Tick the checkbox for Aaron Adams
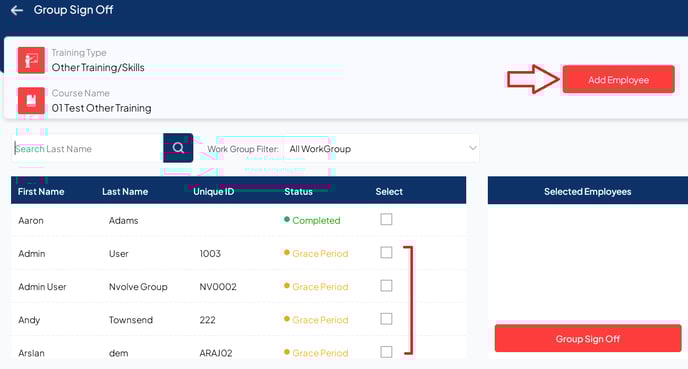This screenshot has height=369, width=688. click(386, 219)
